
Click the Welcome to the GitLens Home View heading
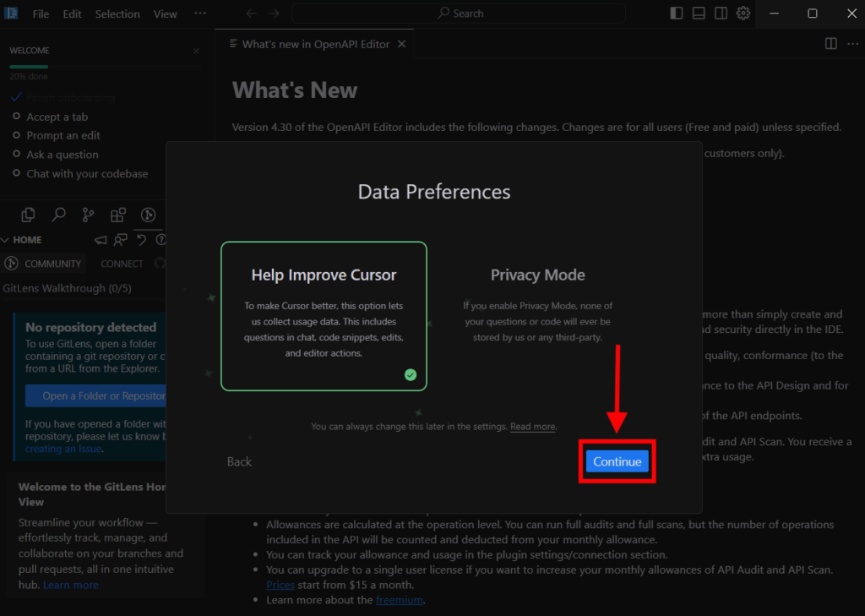[x=92, y=494]
